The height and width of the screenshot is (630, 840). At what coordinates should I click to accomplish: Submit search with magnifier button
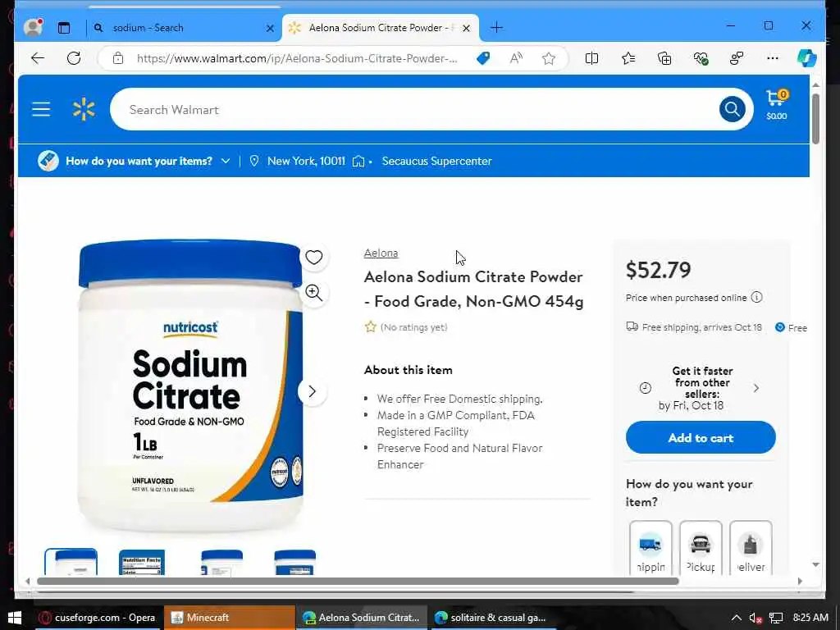tap(733, 109)
